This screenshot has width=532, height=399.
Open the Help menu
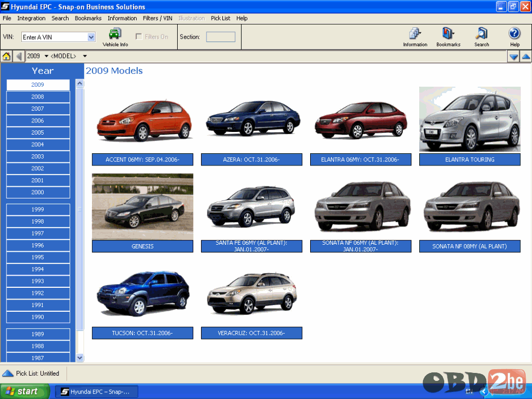click(242, 18)
